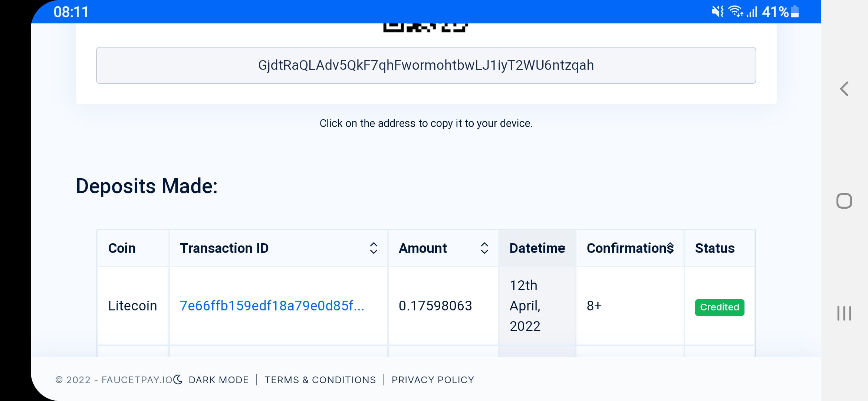Tap the signal strength bars icon

point(752,12)
